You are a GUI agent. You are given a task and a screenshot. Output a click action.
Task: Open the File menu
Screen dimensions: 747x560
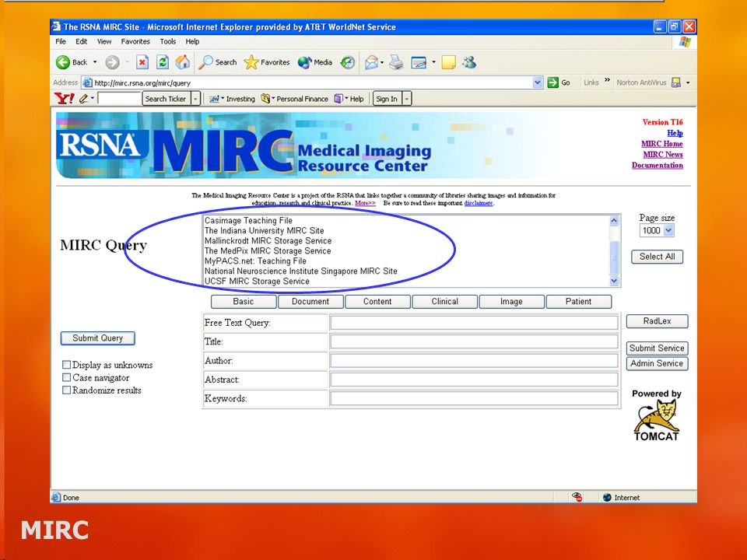tap(61, 41)
